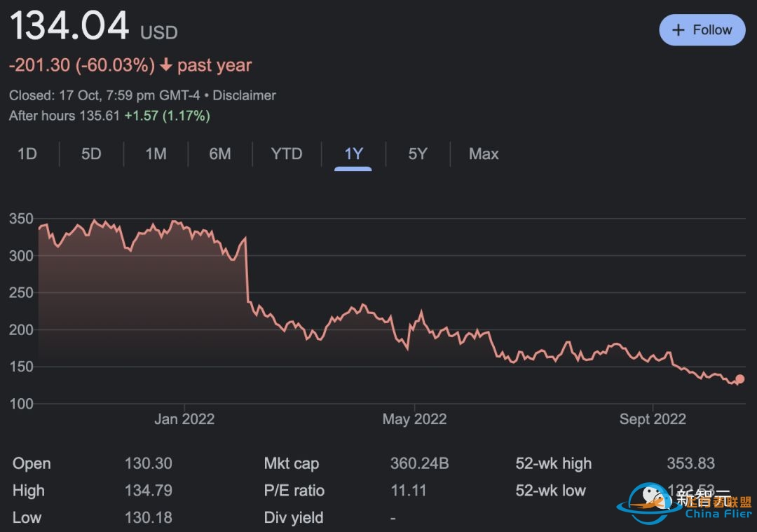Show the 6M chart range
The height and width of the screenshot is (532, 757).
pos(220,154)
